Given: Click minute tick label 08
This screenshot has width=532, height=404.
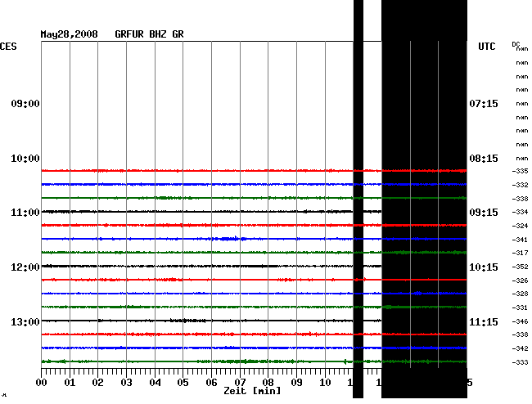Looking at the screenshot, I should click(268, 383).
